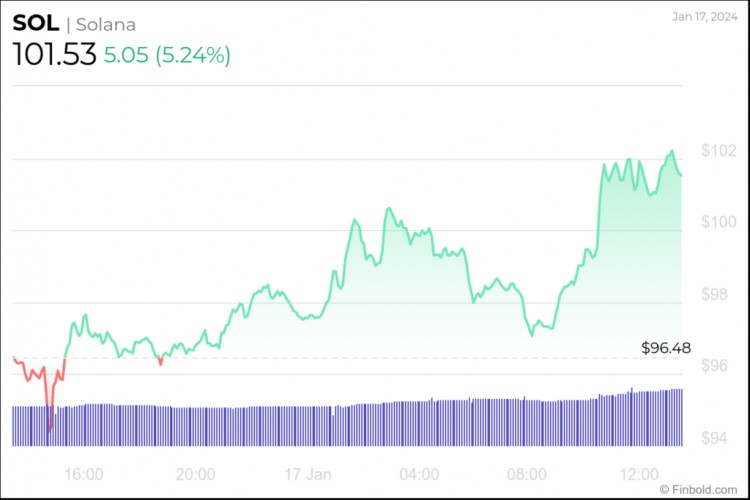Select the 04:00 time axis marker
Screen dimensions: 750x500
418,473
